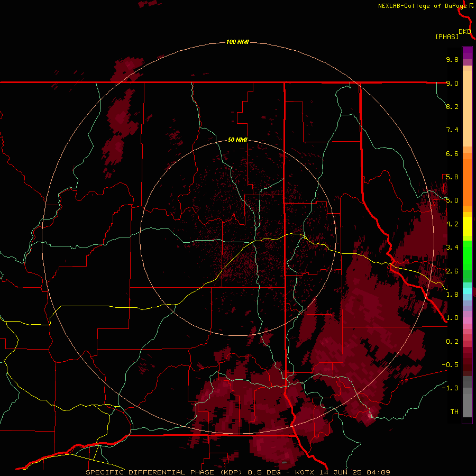
Task: Click the 6.6 value on the scale
Action: point(452,153)
